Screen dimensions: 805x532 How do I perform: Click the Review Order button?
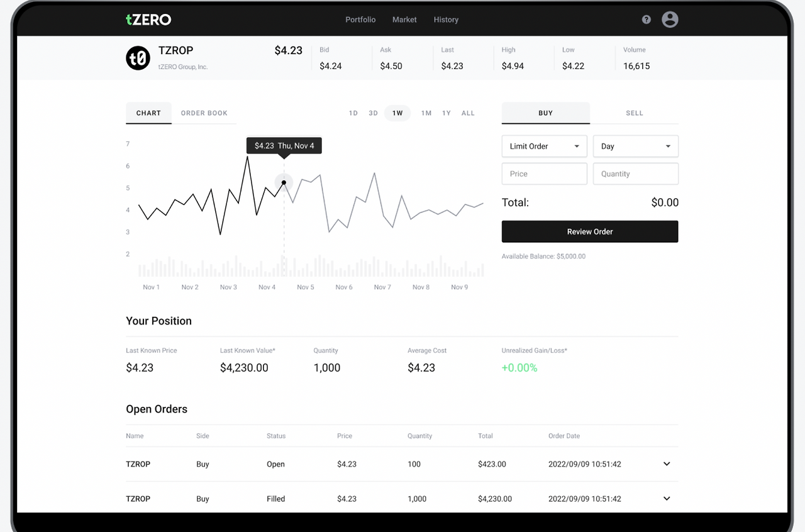[590, 231]
